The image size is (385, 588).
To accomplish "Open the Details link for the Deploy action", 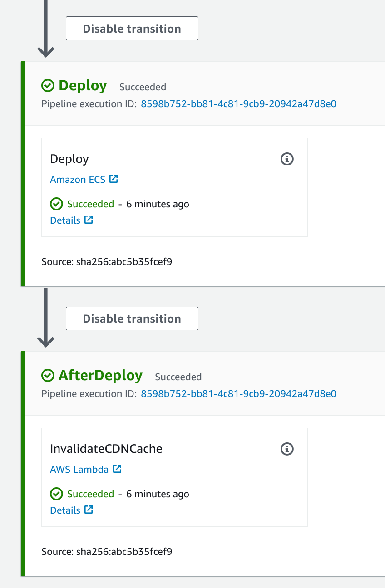I will pos(65,220).
